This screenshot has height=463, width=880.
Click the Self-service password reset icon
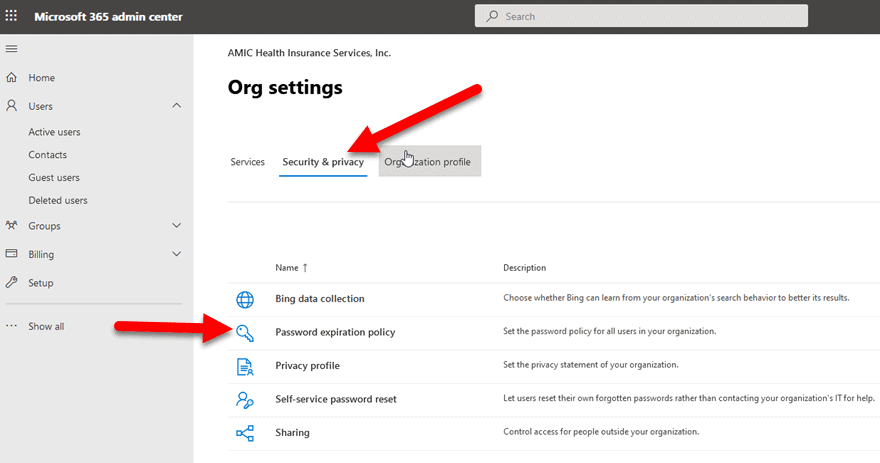tap(245, 400)
